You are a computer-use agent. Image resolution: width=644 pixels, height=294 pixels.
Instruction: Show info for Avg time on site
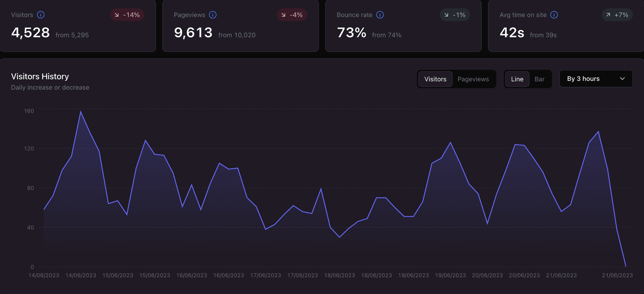pyautogui.click(x=554, y=15)
